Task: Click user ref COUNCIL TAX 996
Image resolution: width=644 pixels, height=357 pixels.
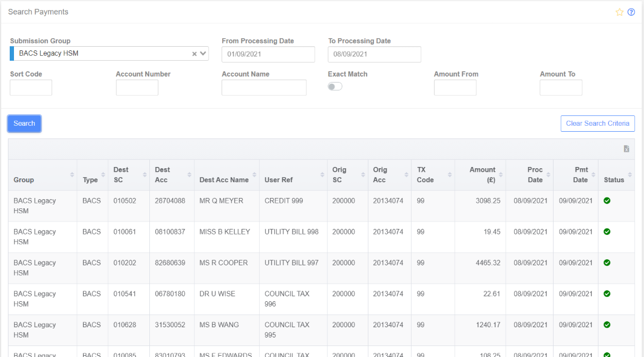Action: (x=286, y=299)
